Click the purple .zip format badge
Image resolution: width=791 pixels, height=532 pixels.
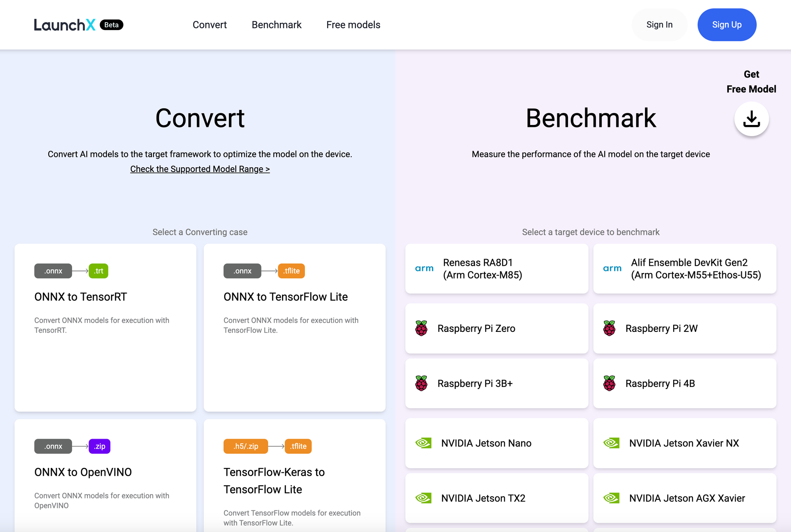pos(100,446)
